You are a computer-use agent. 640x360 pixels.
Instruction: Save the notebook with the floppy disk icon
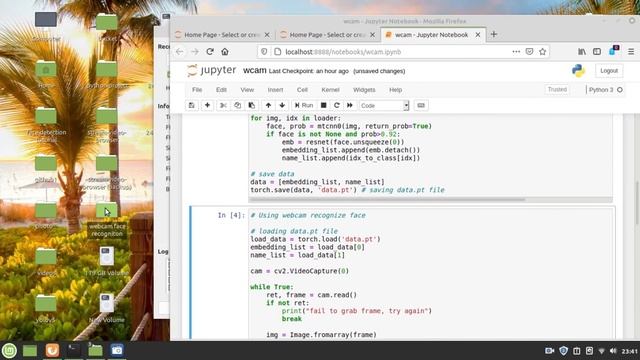(x=191, y=105)
